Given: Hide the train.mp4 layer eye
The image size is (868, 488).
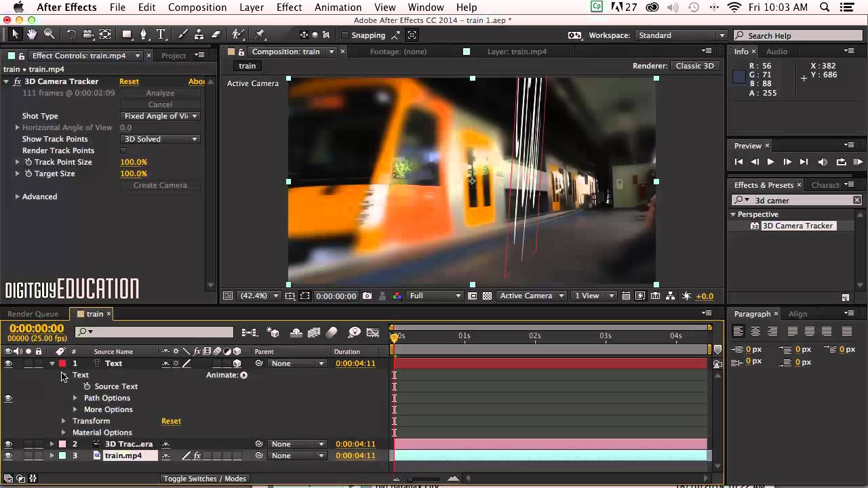Looking at the screenshot, I should coord(8,455).
